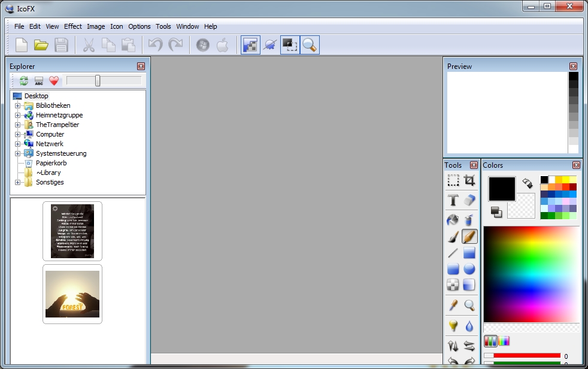This screenshot has width=588, height=369.
Task: Toggle the magnifier button in the main toolbar
Action: pyautogui.click(x=310, y=45)
